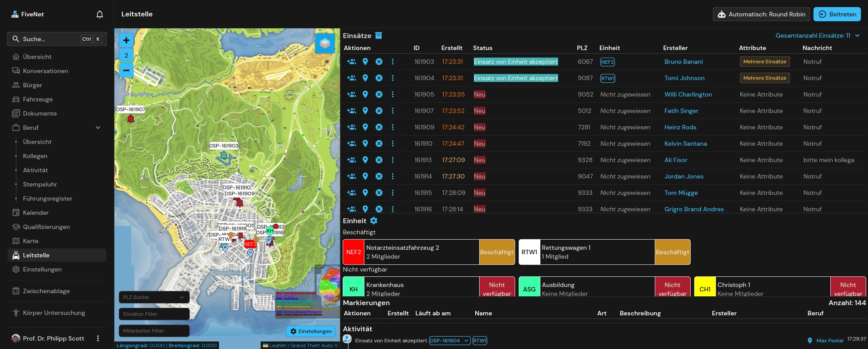
Task: Open user menu for Prof. Dr. Philipp Scott
Action: [98, 338]
